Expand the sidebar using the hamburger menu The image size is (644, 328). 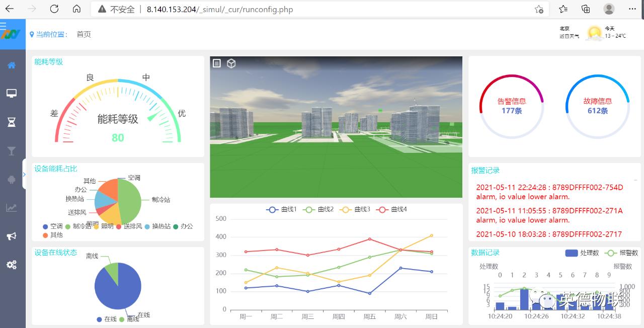pyautogui.click(x=4, y=25)
